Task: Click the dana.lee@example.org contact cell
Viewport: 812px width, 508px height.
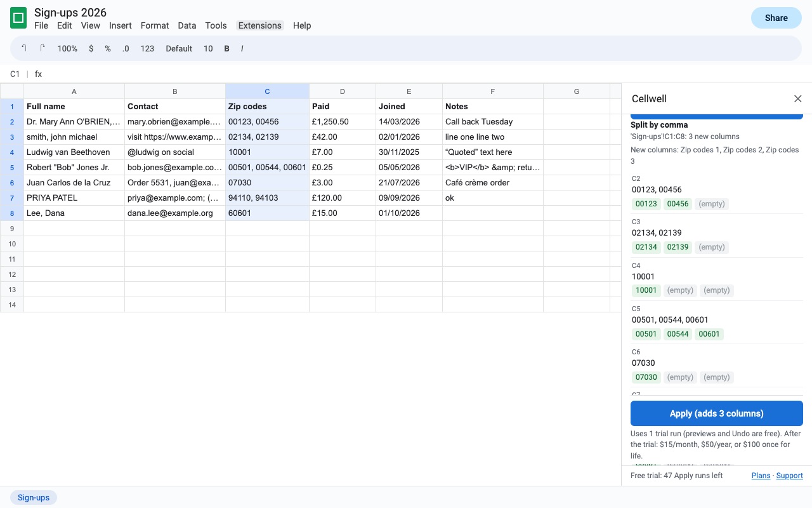Action: pos(175,213)
